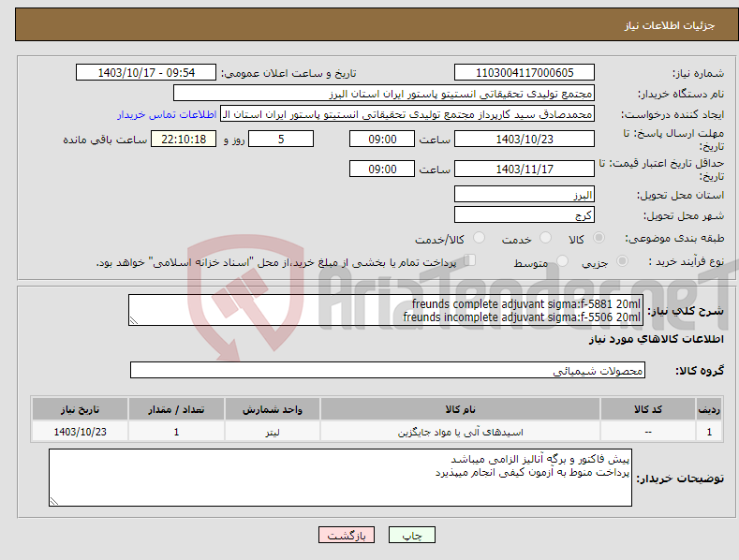Click the response deadline hour 09:00 field
This screenshot has height=560, width=739.
tap(382, 139)
